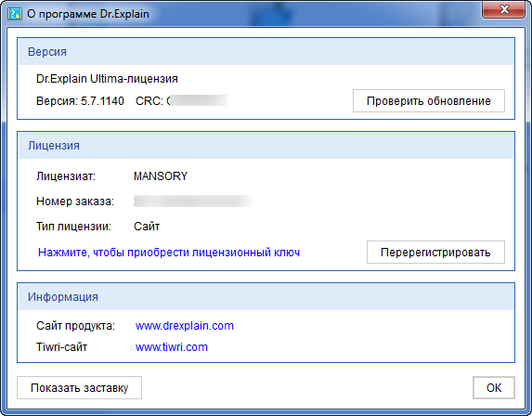
Task: Confirm with the OK button
Action: 494,387
